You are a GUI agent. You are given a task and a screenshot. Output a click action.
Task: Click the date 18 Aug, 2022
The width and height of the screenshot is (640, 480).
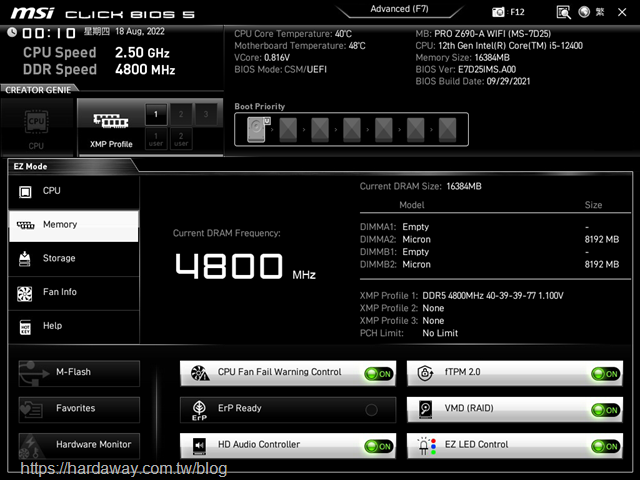140,31
